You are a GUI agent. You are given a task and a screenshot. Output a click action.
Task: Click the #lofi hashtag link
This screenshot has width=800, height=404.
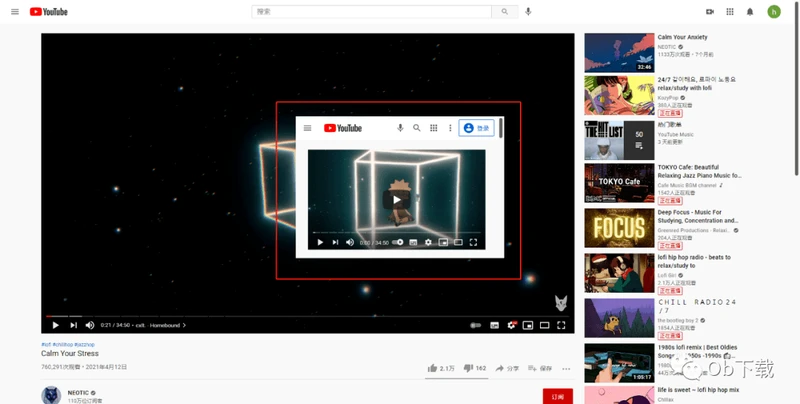pos(46,345)
